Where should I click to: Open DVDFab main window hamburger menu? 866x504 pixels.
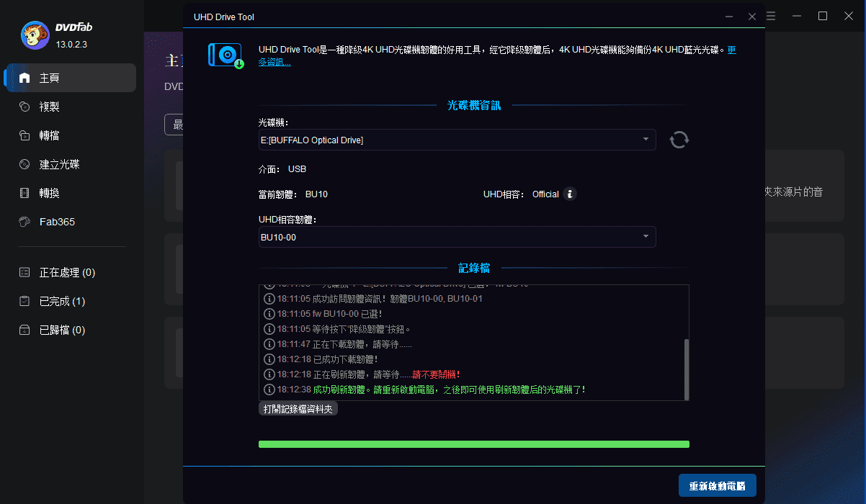[x=772, y=16]
